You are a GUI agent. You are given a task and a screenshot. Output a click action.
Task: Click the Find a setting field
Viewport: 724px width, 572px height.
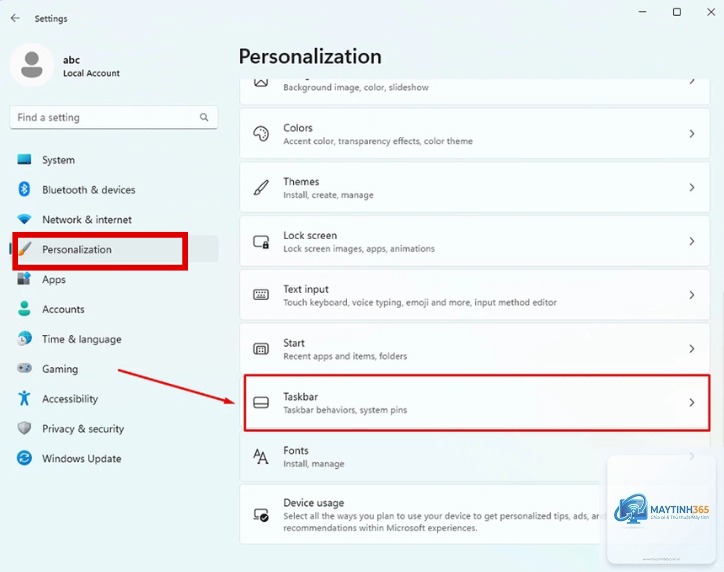[x=114, y=117]
